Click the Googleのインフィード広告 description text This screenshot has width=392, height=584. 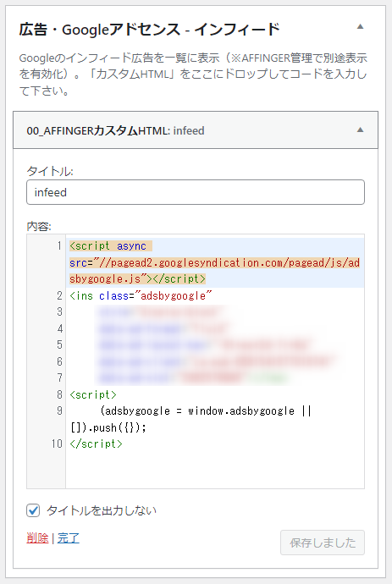pyautogui.click(x=193, y=74)
